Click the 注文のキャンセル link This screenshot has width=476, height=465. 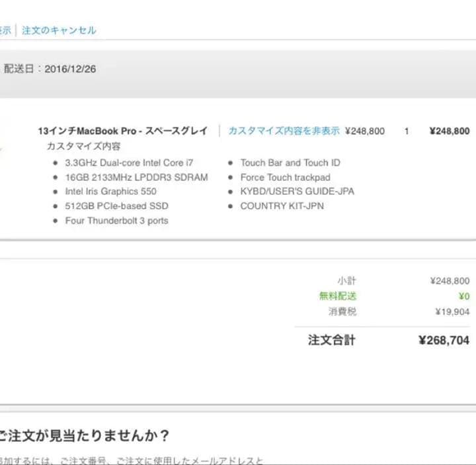pyautogui.click(x=59, y=30)
